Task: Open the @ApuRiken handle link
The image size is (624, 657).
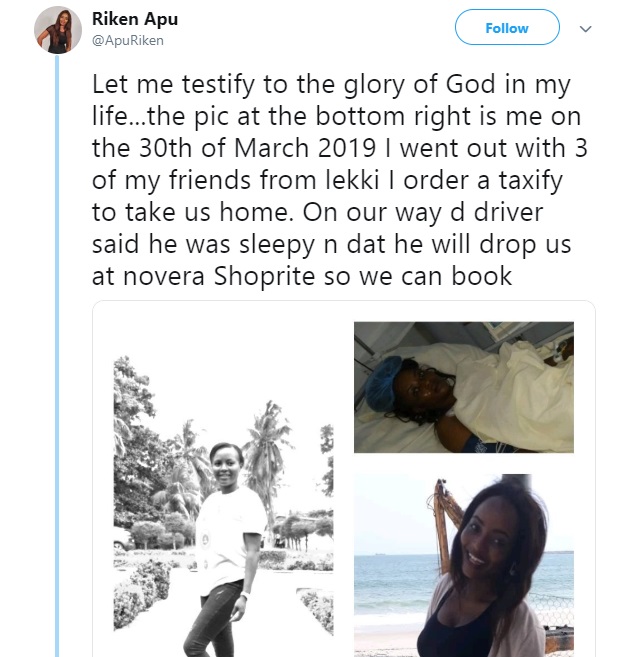Action: tap(127, 41)
